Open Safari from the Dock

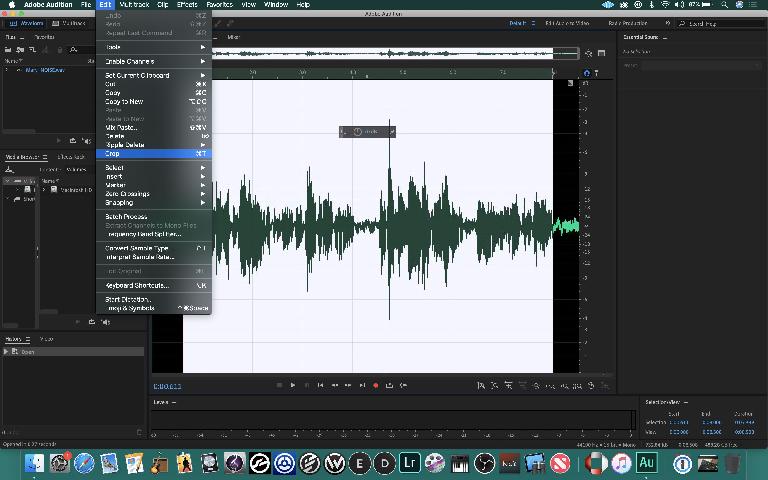[84, 463]
